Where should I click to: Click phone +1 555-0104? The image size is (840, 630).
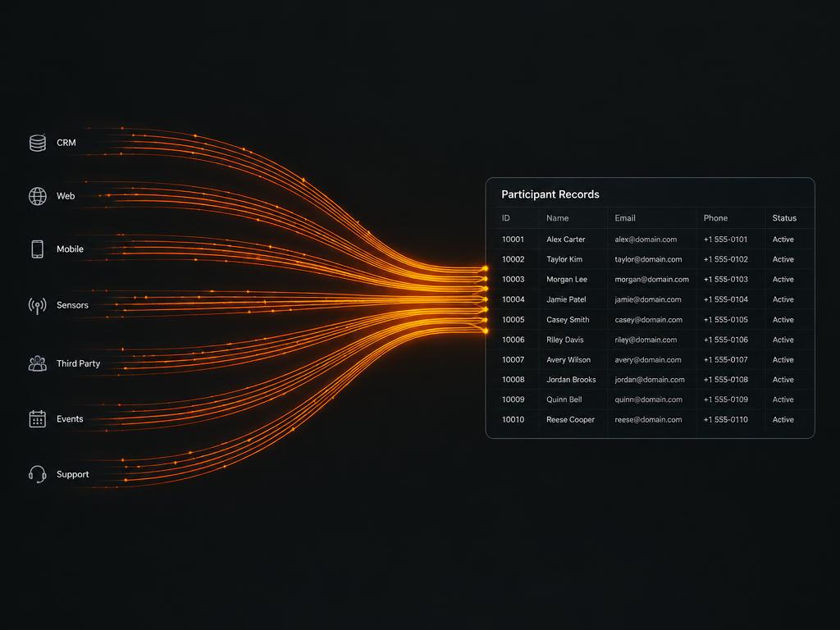pyautogui.click(x=725, y=299)
